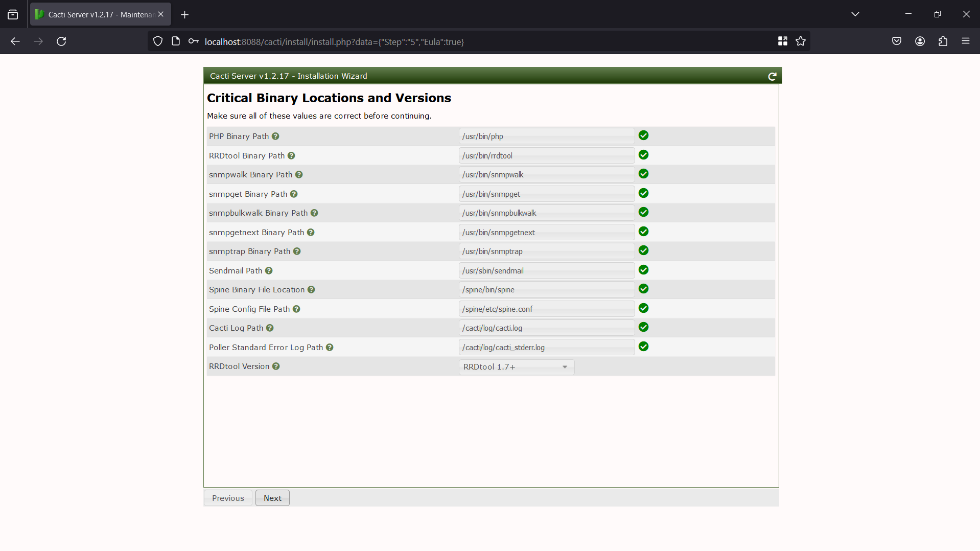
Task: Click the key permissions icon in address bar
Action: pyautogui.click(x=193, y=41)
